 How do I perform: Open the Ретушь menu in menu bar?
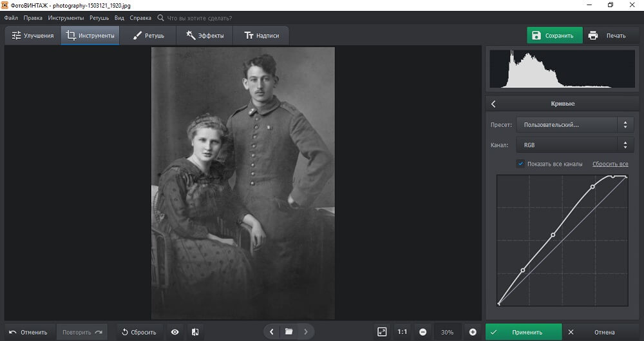point(99,18)
